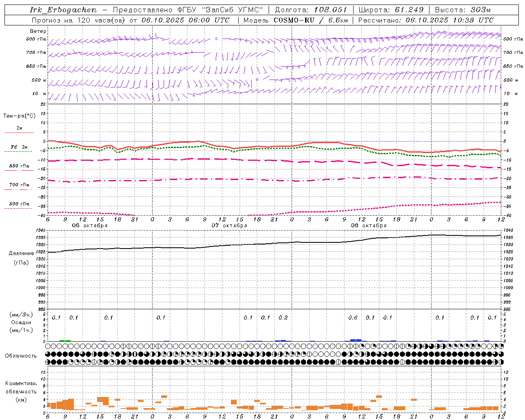Click the station name Irk_Erbogachen in header
This screenshot has width=525, height=420.
click(x=64, y=10)
